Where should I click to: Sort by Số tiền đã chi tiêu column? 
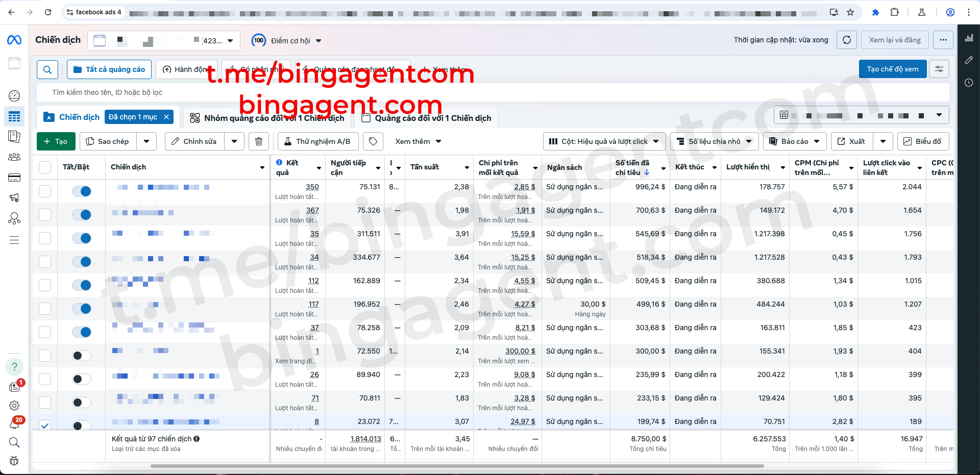[641, 167]
